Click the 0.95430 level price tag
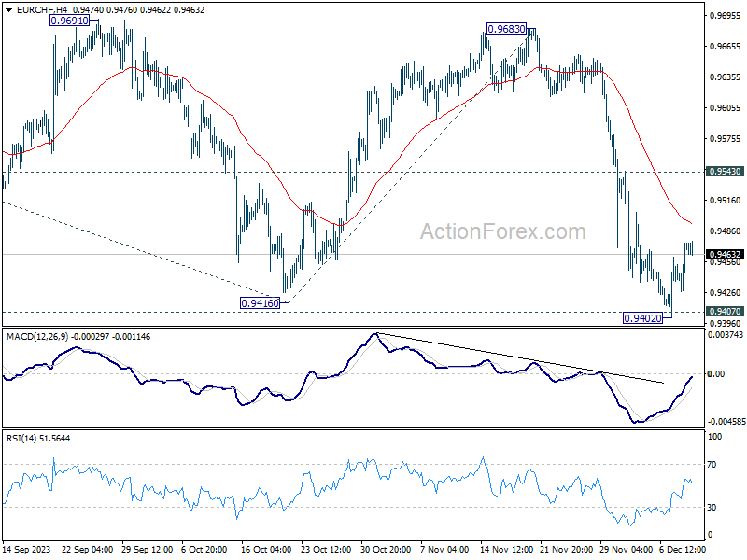 [x=725, y=172]
